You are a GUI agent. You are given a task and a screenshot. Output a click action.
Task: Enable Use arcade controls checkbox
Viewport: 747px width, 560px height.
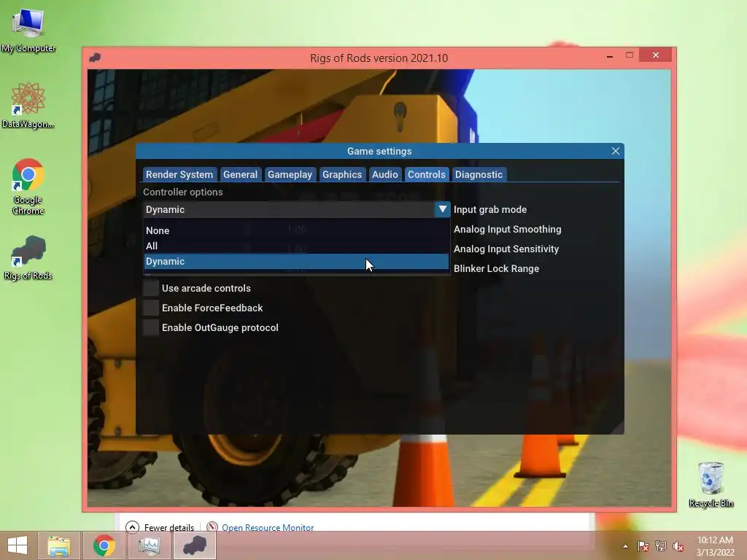pyautogui.click(x=151, y=288)
